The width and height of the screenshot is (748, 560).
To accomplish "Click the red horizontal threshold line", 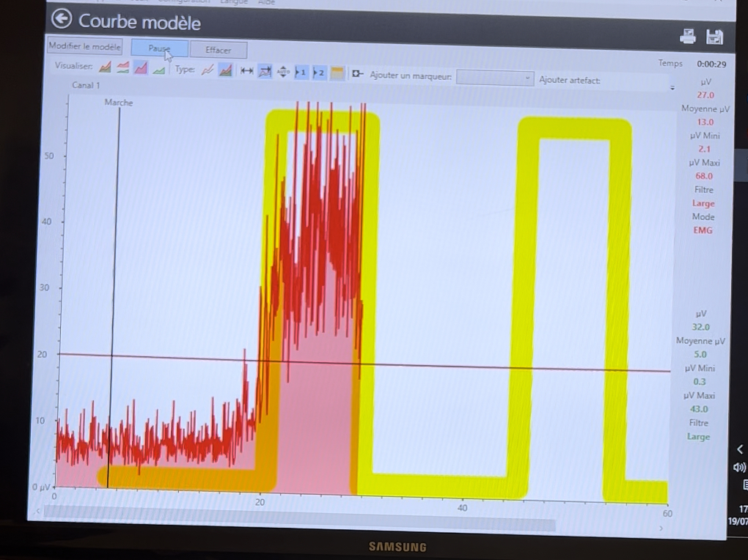I will click(364, 363).
